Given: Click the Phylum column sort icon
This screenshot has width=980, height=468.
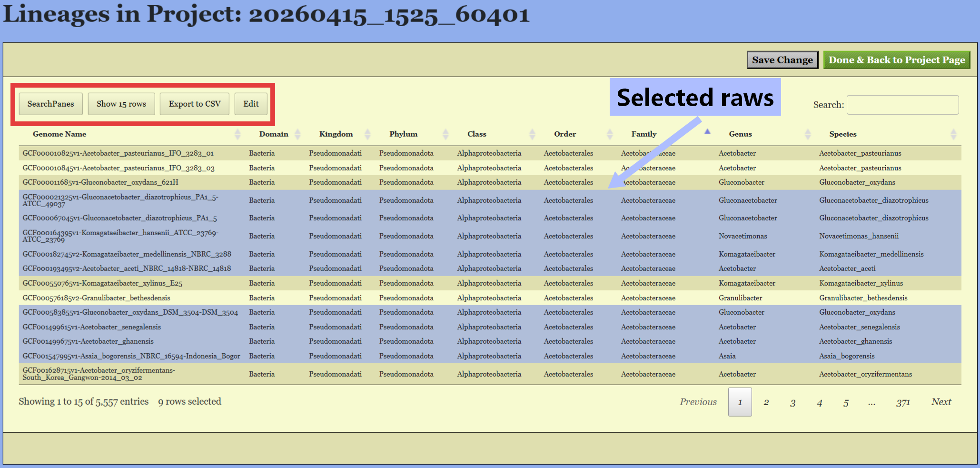Looking at the screenshot, I should click(x=445, y=134).
